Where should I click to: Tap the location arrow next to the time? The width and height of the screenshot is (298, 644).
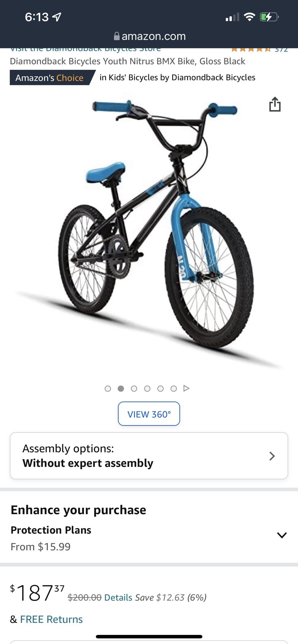click(57, 17)
